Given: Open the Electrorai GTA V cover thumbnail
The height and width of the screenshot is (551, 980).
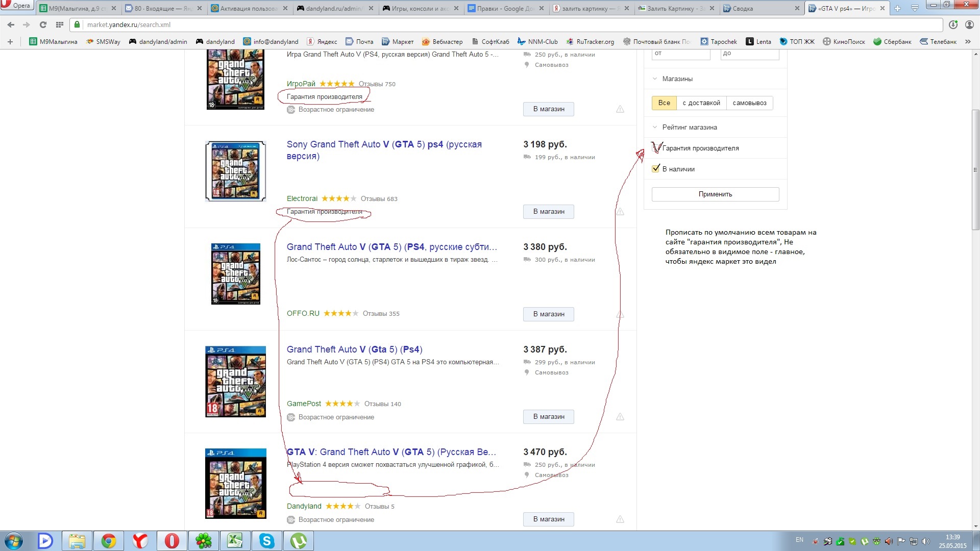Looking at the screenshot, I should [x=235, y=171].
